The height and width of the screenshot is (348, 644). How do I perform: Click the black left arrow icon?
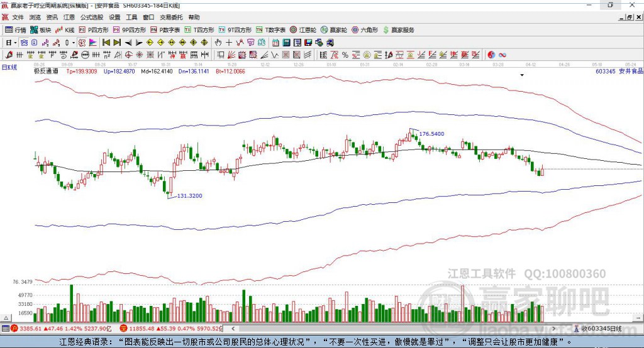pyautogui.click(x=128, y=43)
